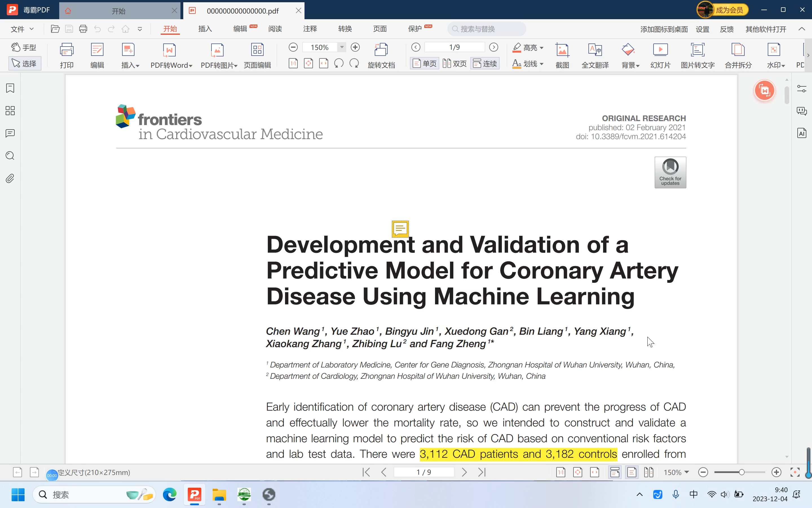
Task: Switch to the 页面 ribbon tab
Action: tap(380, 29)
